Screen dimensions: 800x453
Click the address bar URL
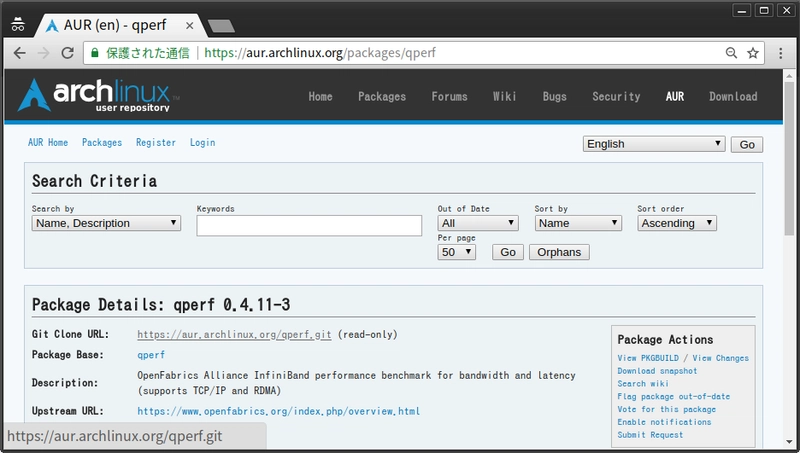click(320, 53)
